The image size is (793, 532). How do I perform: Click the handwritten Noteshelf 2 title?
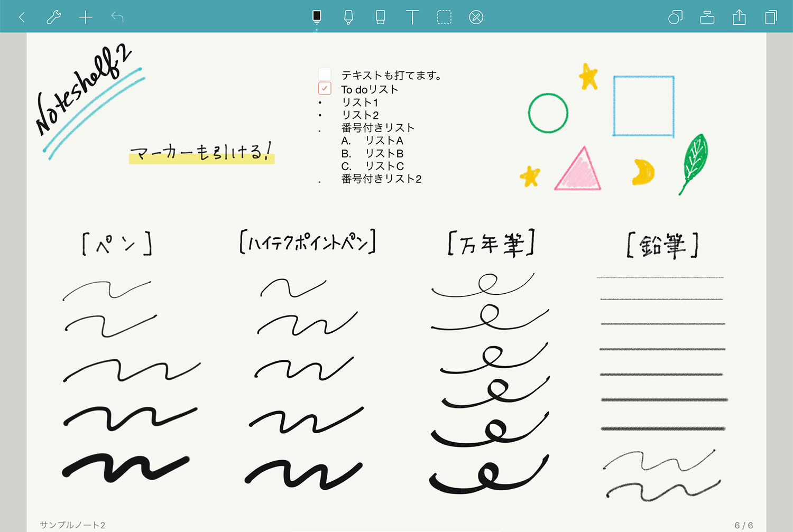click(84, 90)
